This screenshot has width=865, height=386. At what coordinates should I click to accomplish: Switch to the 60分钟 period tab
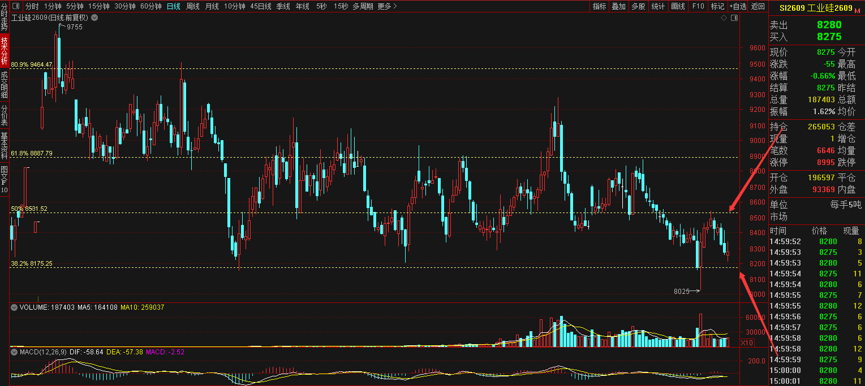click(151, 7)
